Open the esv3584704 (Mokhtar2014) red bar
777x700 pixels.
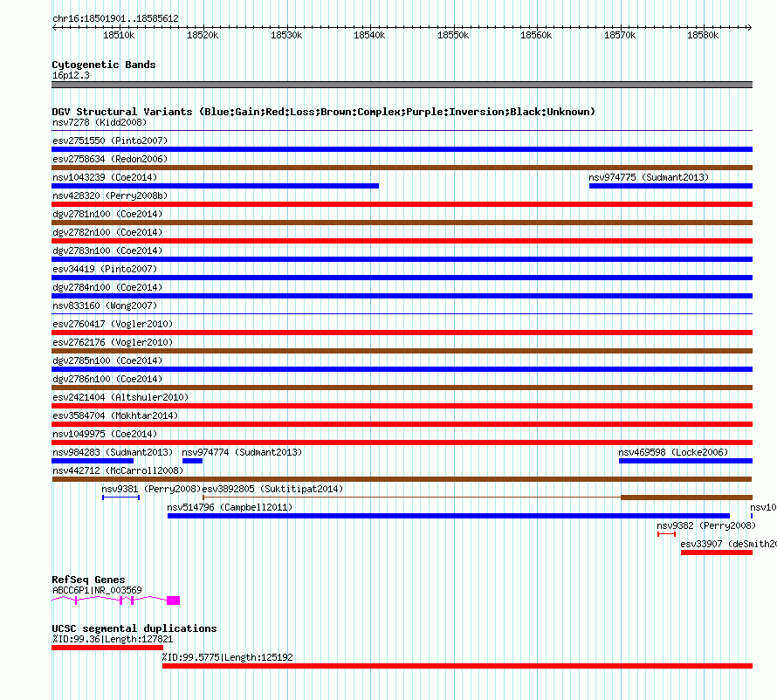click(x=402, y=424)
